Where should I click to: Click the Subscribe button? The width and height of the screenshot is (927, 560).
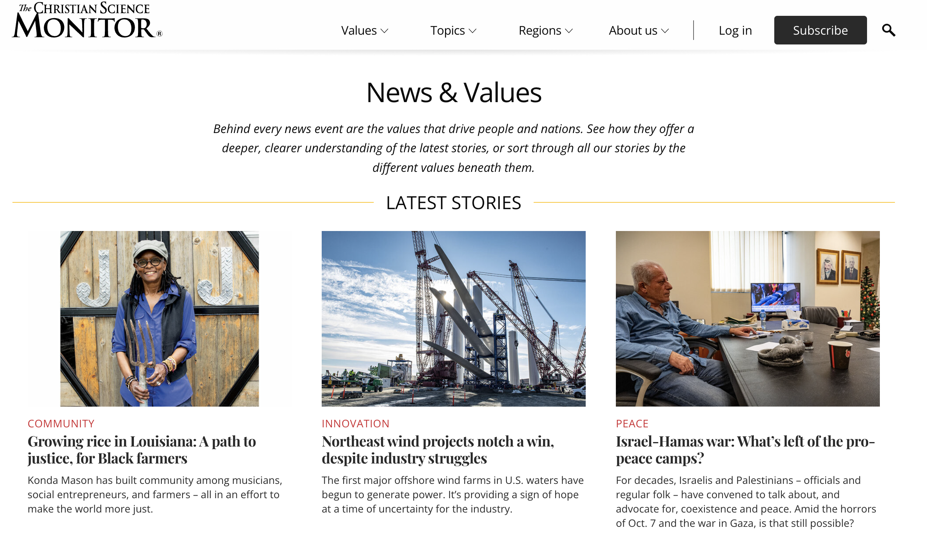tap(820, 30)
